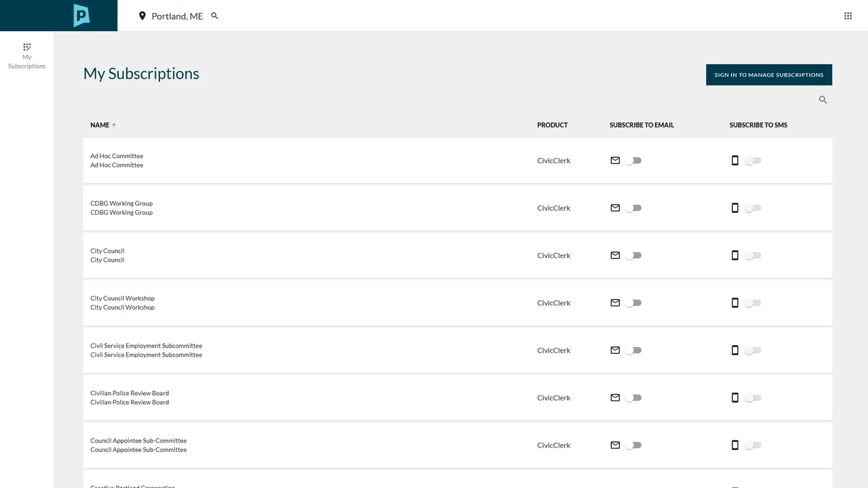
Task: Enable SMS for Civil Service Employment Subcommittee
Action: tap(753, 350)
